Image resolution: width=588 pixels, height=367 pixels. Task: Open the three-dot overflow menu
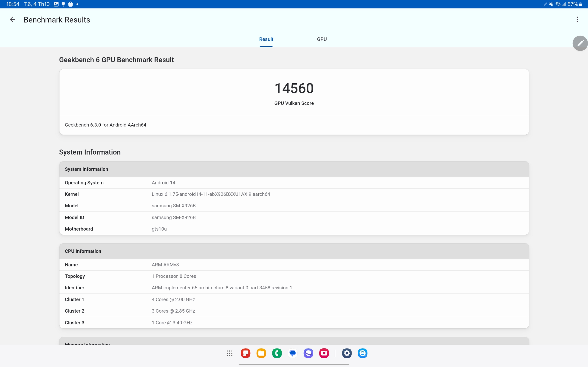pos(577,20)
